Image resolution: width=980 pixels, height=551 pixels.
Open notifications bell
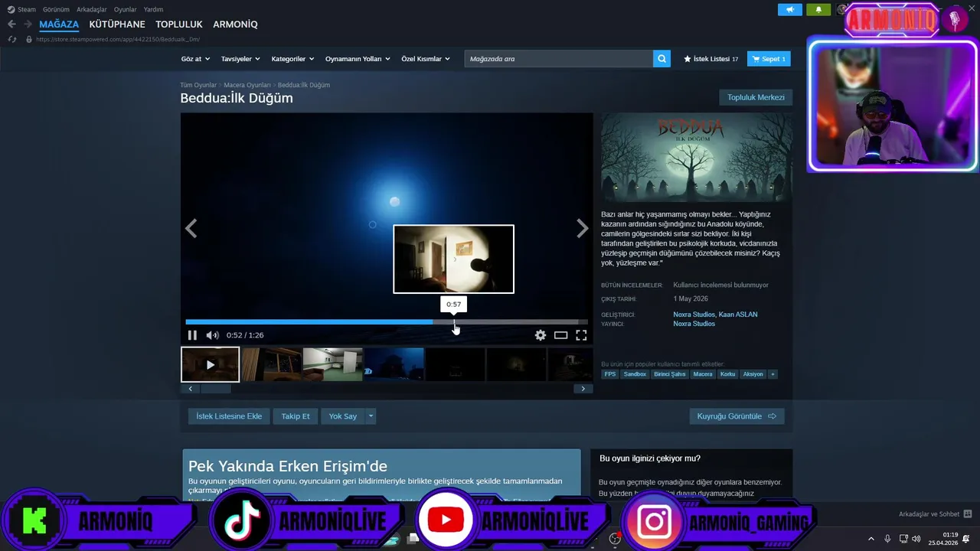coord(818,10)
